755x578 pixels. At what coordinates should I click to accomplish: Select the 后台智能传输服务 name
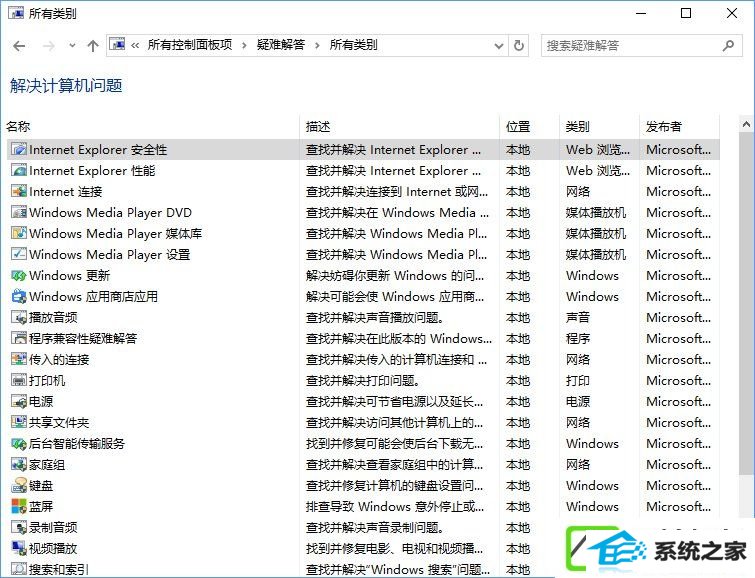pos(77,444)
